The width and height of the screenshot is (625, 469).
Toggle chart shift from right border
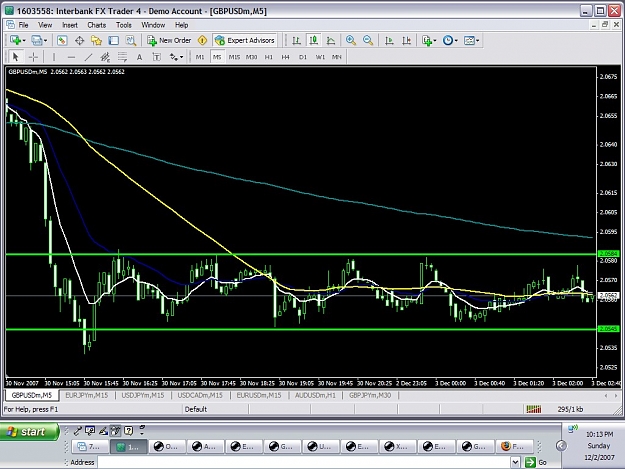pos(406,40)
